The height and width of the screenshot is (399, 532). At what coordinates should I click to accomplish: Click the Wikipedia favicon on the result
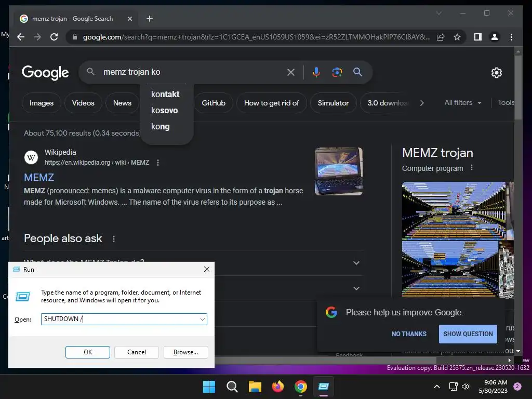(x=31, y=157)
